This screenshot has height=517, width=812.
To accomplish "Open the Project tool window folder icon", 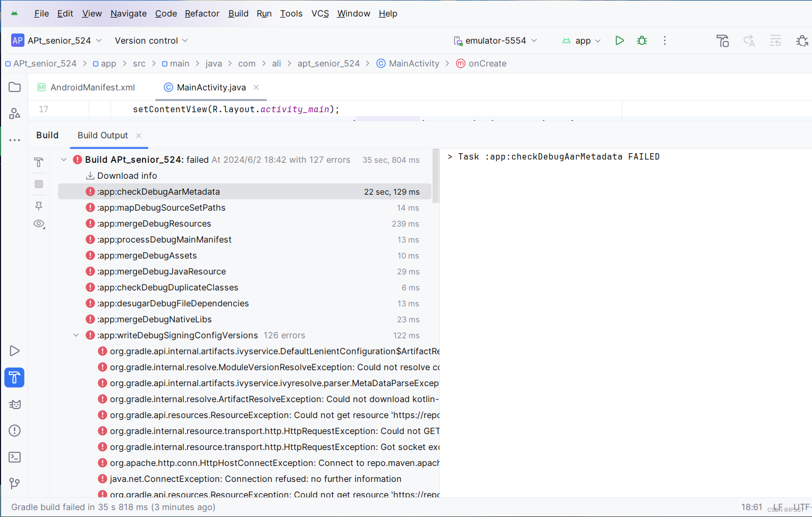I will [14, 87].
